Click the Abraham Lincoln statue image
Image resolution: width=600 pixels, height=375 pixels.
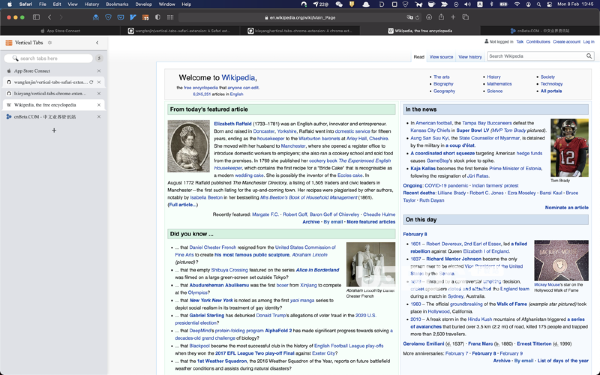pos(370,264)
